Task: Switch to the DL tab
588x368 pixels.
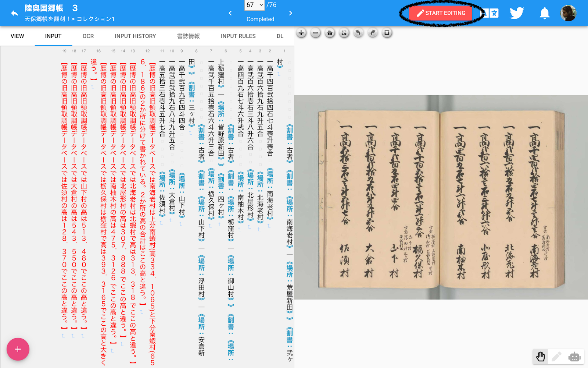Action: tap(280, 36)
